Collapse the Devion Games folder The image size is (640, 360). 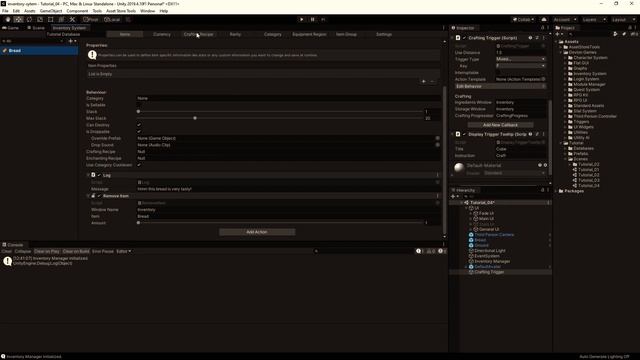point(561,52)
